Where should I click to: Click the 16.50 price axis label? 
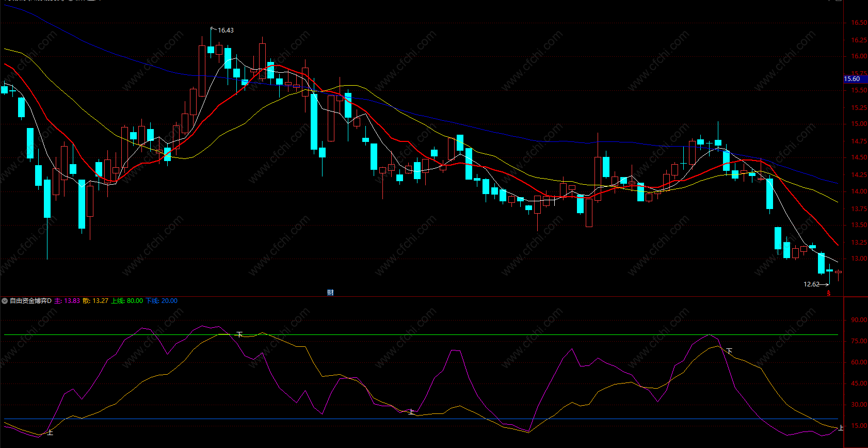859,23
